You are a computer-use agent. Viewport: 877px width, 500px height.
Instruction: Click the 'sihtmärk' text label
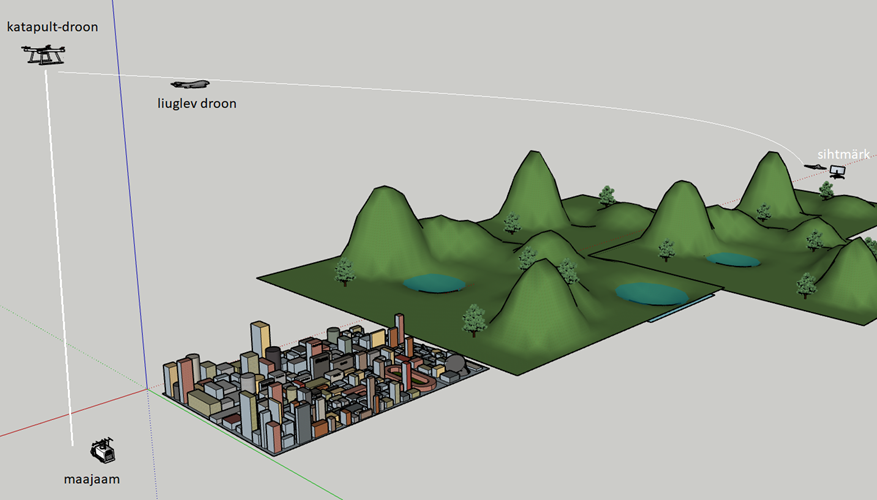(843, 154)
